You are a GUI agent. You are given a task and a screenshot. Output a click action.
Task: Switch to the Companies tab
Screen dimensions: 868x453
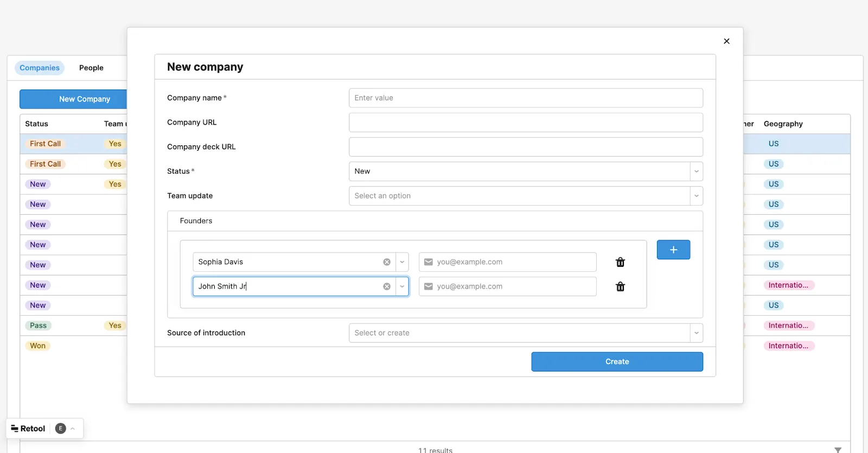click(40, 68)
